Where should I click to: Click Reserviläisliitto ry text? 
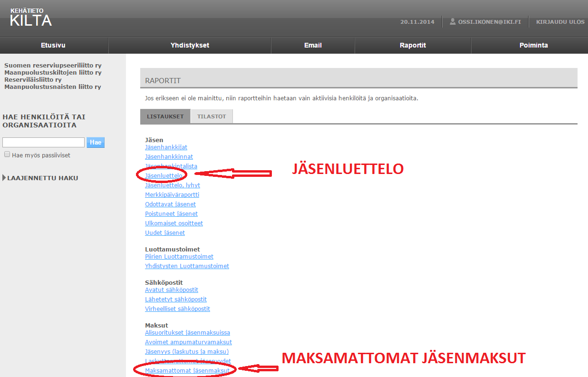click(x=33, y=80)
